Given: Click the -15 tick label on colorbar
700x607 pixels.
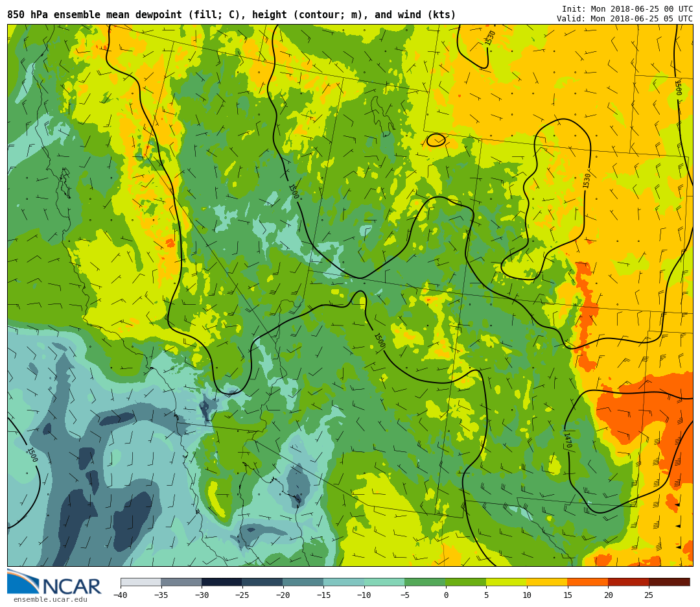Looking at the screenshot, I should (x=323, y=595).
